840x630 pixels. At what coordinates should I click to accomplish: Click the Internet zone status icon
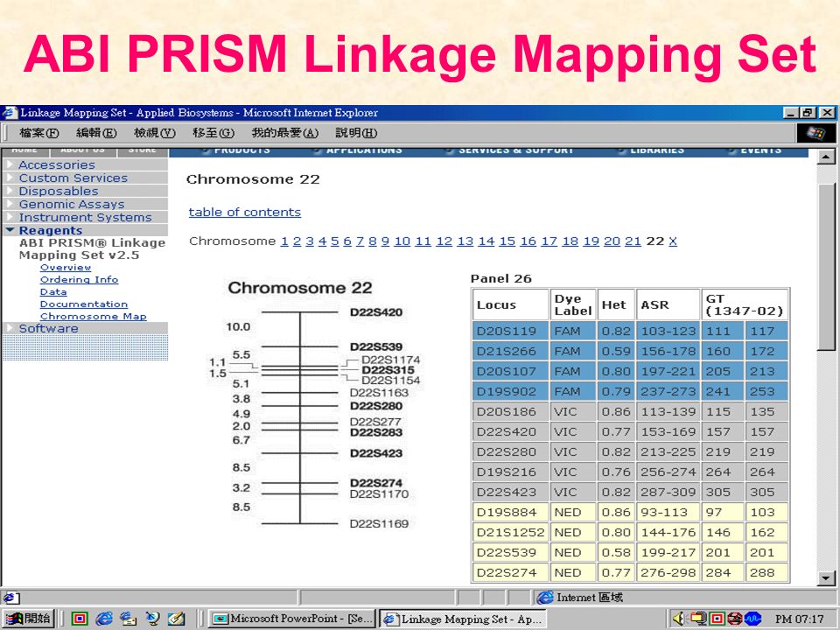click(x=545, y=598)
